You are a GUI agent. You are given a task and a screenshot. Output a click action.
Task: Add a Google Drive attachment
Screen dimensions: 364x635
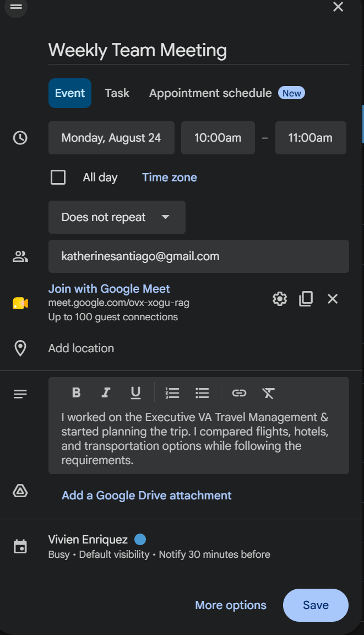pyautogui.click(x=146, y=496)
